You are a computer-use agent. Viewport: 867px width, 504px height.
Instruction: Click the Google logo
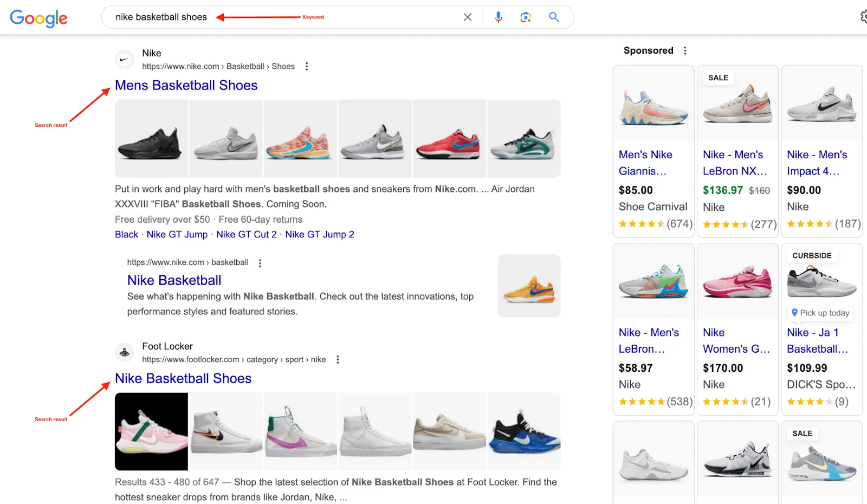pyautogui.click(x=38, y=18)
